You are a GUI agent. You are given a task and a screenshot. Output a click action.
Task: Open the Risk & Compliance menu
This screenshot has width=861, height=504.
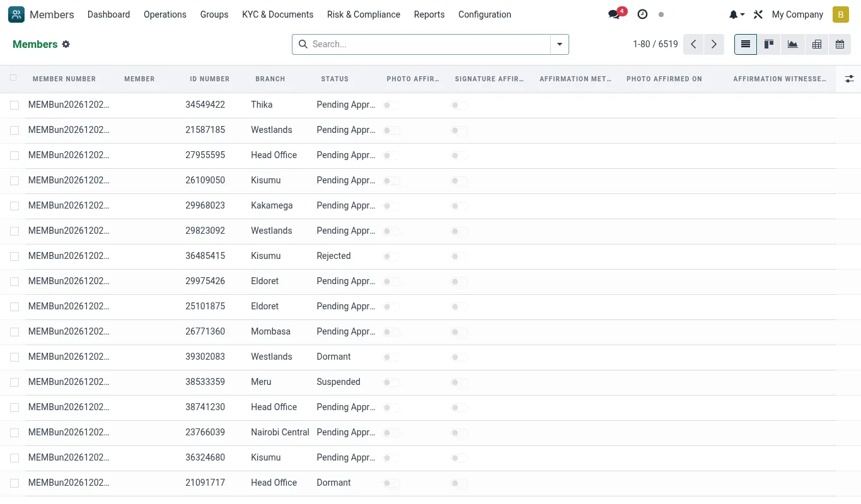[x=364, y=14]
